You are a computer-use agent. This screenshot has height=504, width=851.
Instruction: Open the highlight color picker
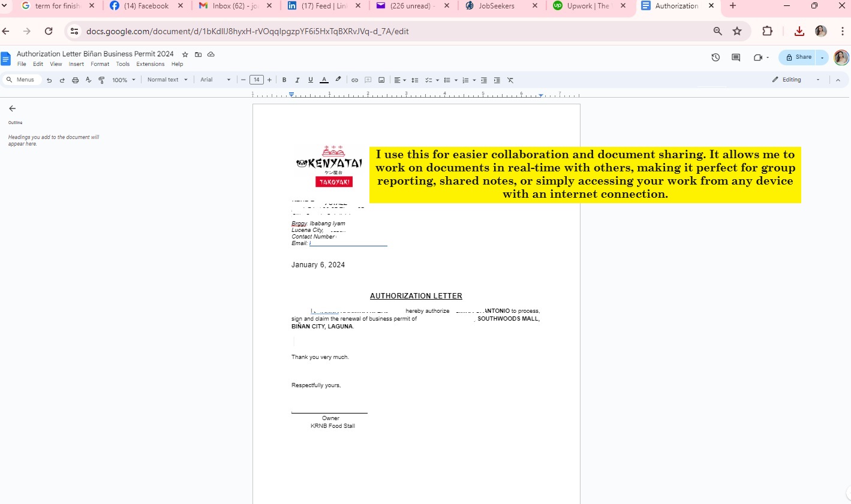(x=338, y=80)
